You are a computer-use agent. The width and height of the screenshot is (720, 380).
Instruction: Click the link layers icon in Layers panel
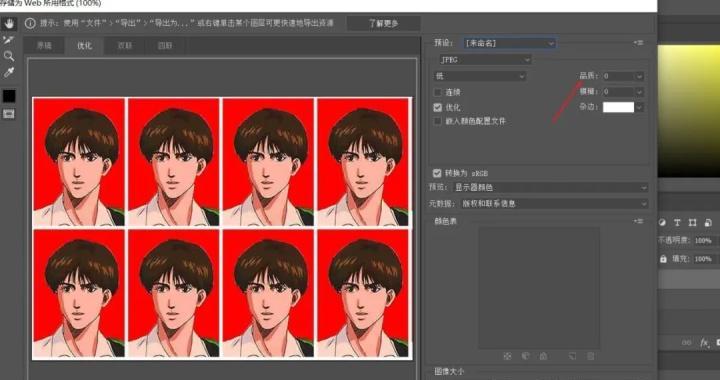point(687,342)
